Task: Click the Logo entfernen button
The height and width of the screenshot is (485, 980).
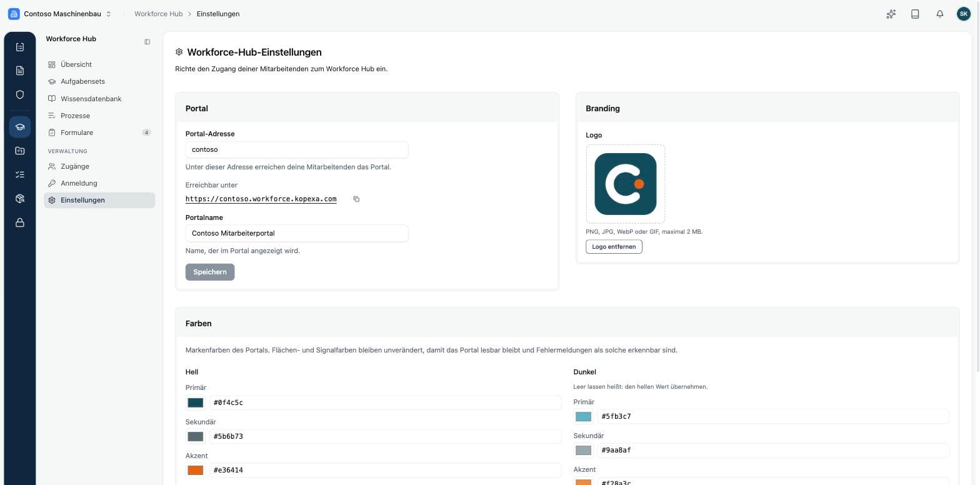Action: [614, 247]
